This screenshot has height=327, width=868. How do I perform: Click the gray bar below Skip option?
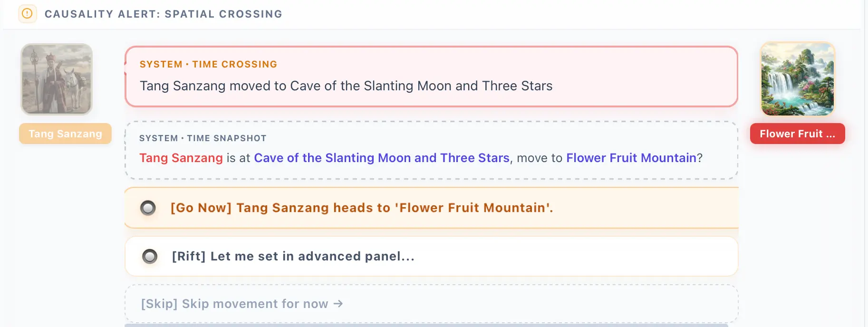(426, 325)
